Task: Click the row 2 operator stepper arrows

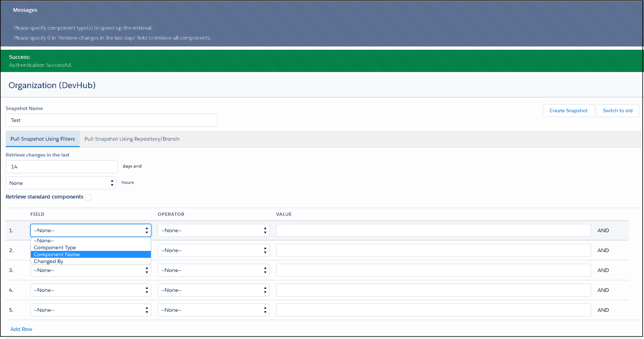Action: 265,250
